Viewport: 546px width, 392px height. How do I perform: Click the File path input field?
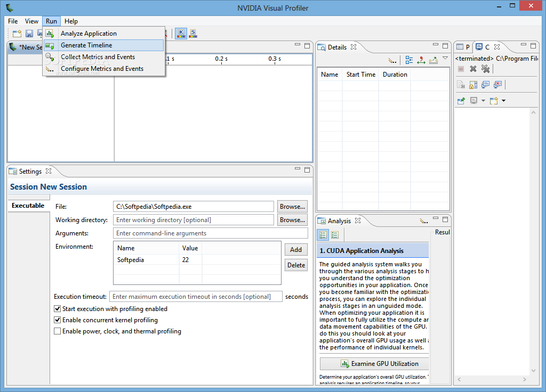point(194,207)
